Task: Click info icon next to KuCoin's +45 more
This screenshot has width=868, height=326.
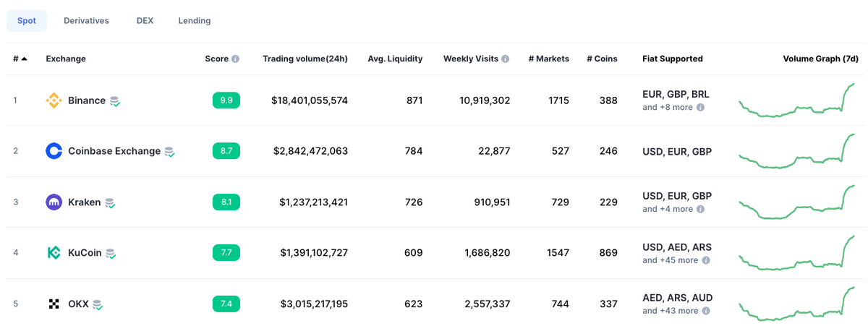Action: click(x=705, y=260)
